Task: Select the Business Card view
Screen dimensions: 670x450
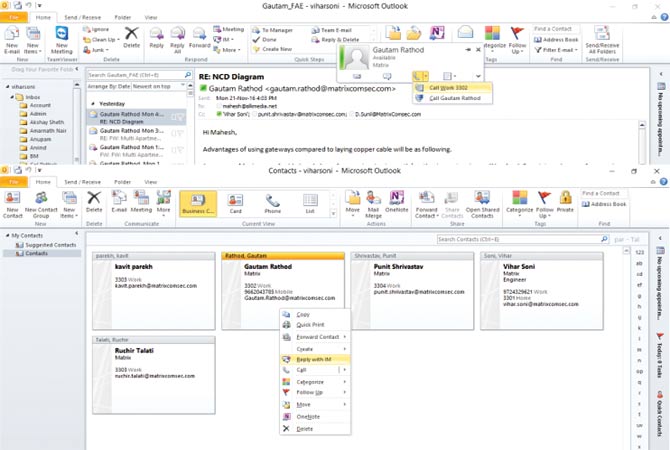Action: click(x=198, y=204)
